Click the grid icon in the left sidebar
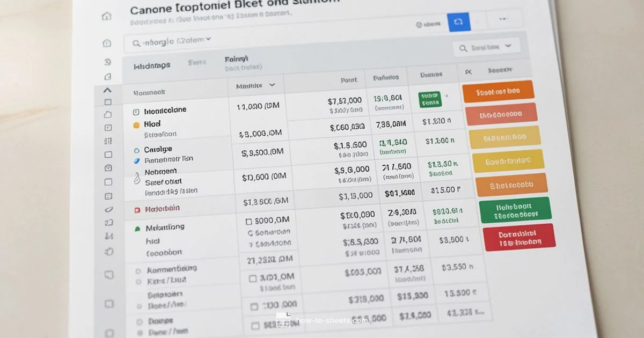The width and height of the screenshot is (644, 338). click(x=108, y=141)
